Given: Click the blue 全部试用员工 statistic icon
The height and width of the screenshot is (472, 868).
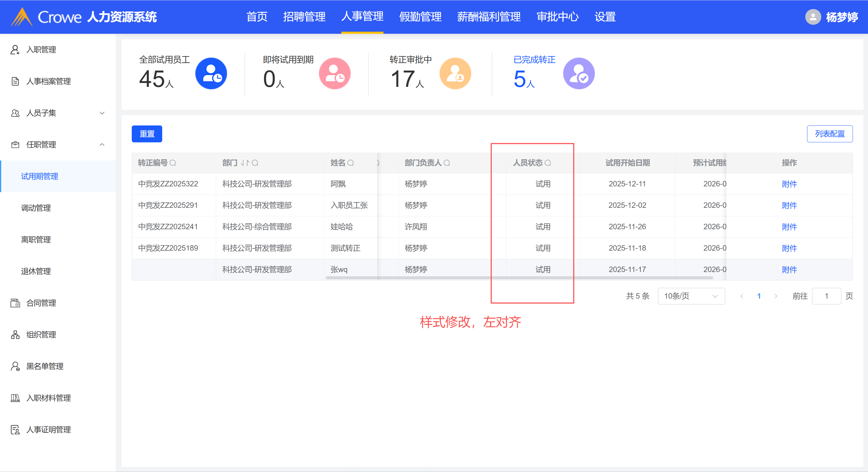Looking at the screenshot, I should (x=211, y=74).
